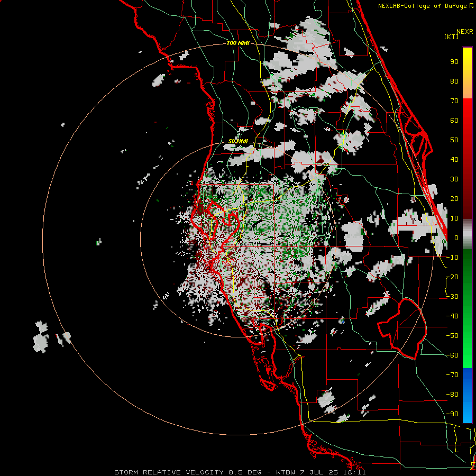Click the positive 10 scale label
Image resolution: width=476 pixels, height=476 pixels.
(454, 218)
